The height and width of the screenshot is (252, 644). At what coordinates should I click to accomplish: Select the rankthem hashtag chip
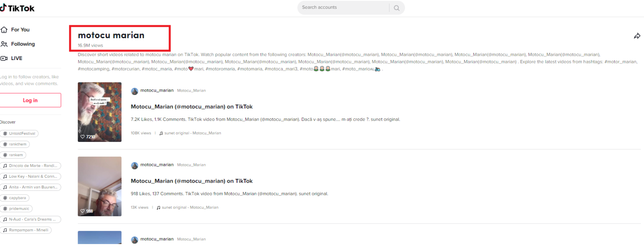(15, 144)
